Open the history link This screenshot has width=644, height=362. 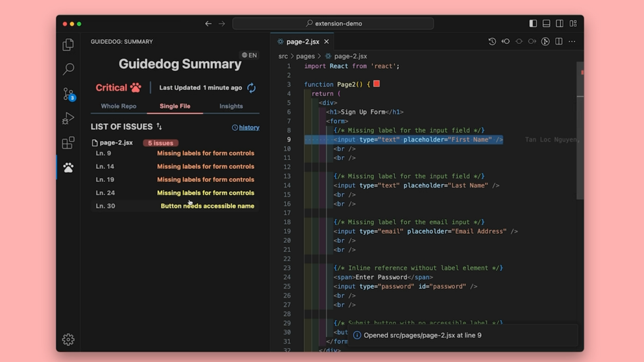246,127
